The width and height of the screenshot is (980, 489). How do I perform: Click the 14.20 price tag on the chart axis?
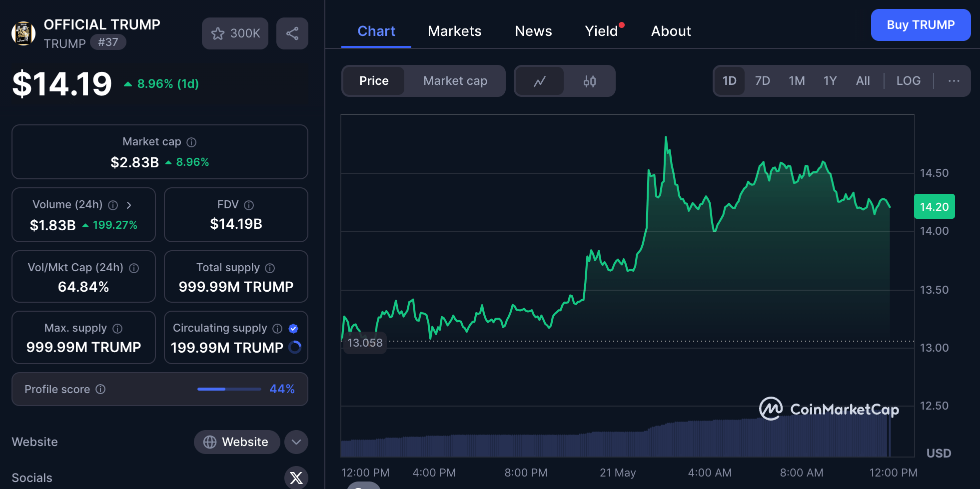[934, 206]
